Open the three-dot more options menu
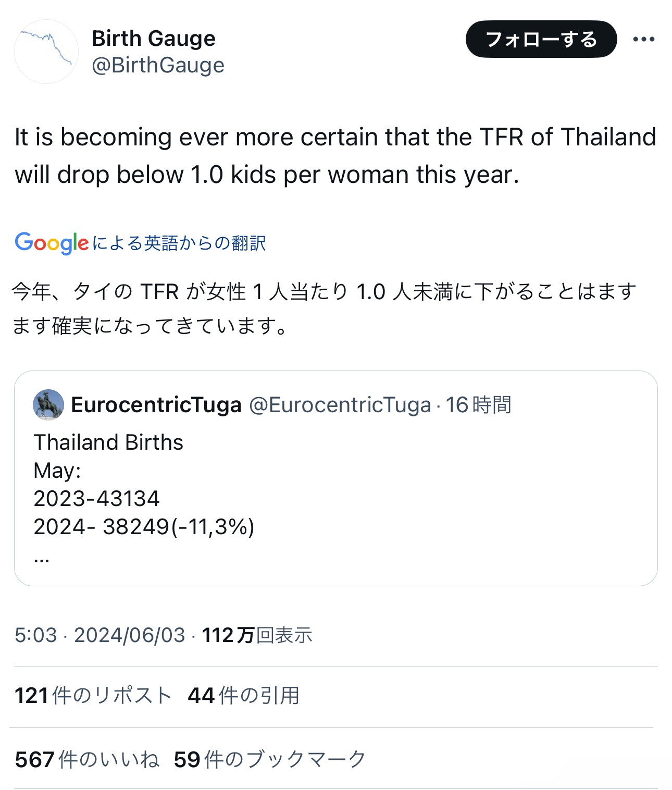Screen dimensions: 672x790 643,39
